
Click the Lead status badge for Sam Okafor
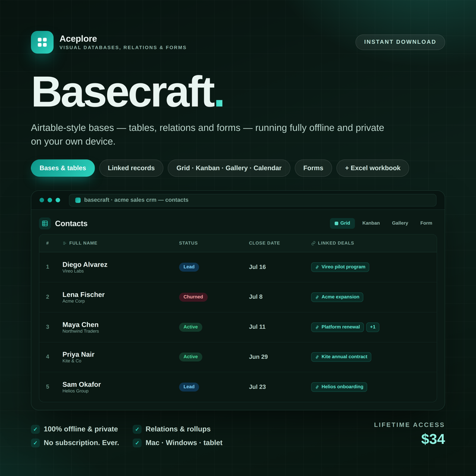tap(189, 387)
